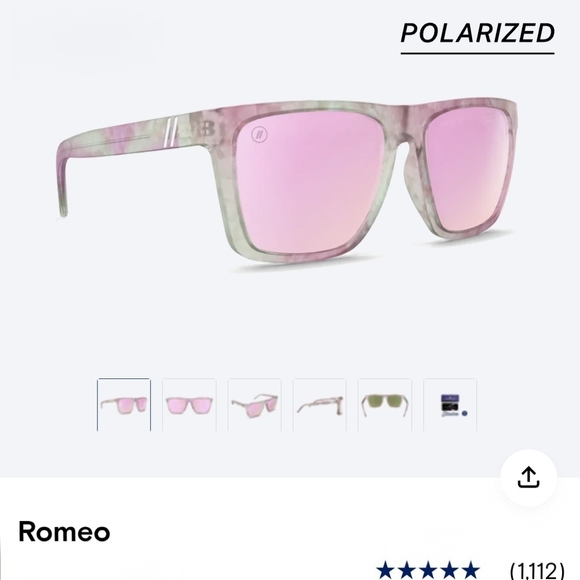Image resolution: width=580 pixels, height=580 pixels.
Task: Select the packaging box thumbnail
Action: (x=450, y=405)
